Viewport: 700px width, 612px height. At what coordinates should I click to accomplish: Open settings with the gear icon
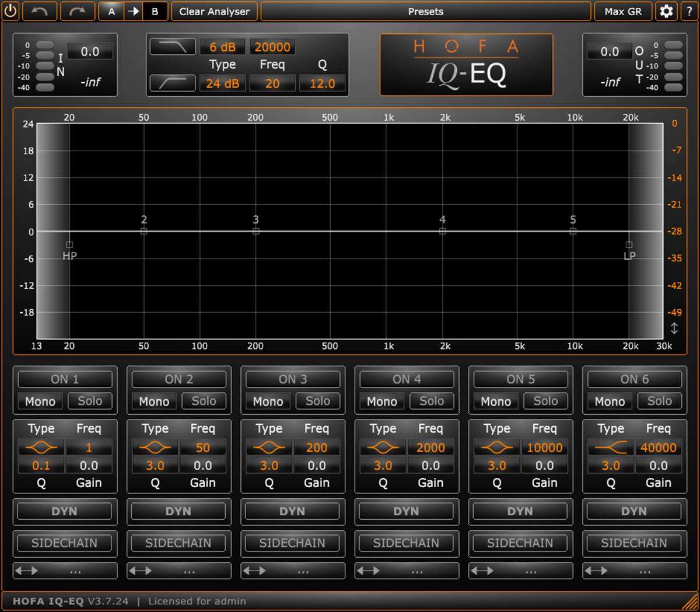(x=666, y=11)
